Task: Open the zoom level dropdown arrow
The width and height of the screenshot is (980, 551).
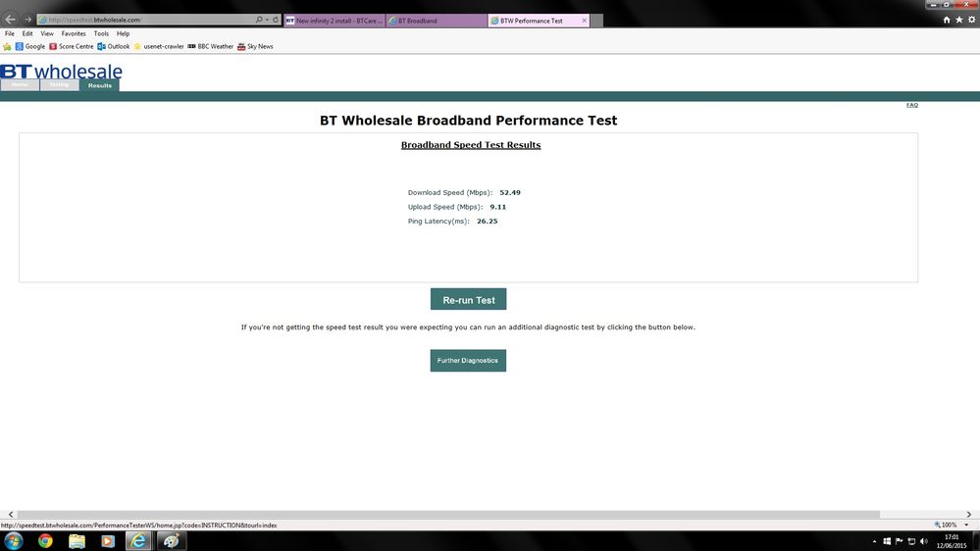Action: point(966,525)
